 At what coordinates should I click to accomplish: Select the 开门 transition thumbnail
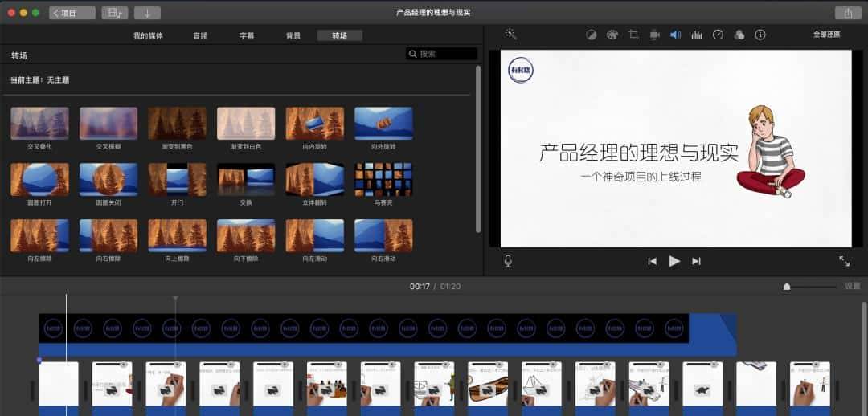tap(177, 179)
